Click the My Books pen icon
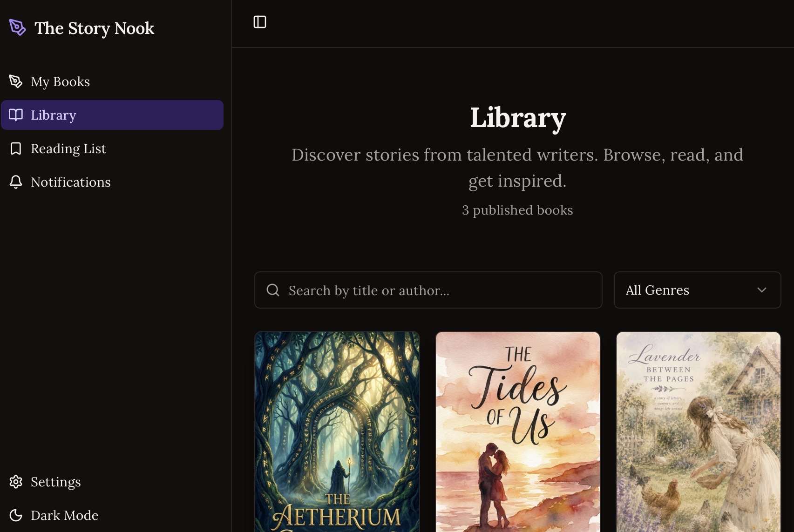Screen dimensions: 794x532 [16, 81]
